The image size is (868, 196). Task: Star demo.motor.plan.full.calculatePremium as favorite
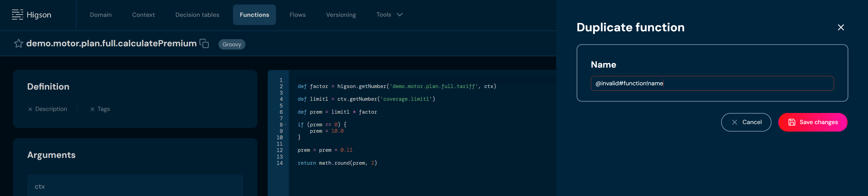(19, 44)
